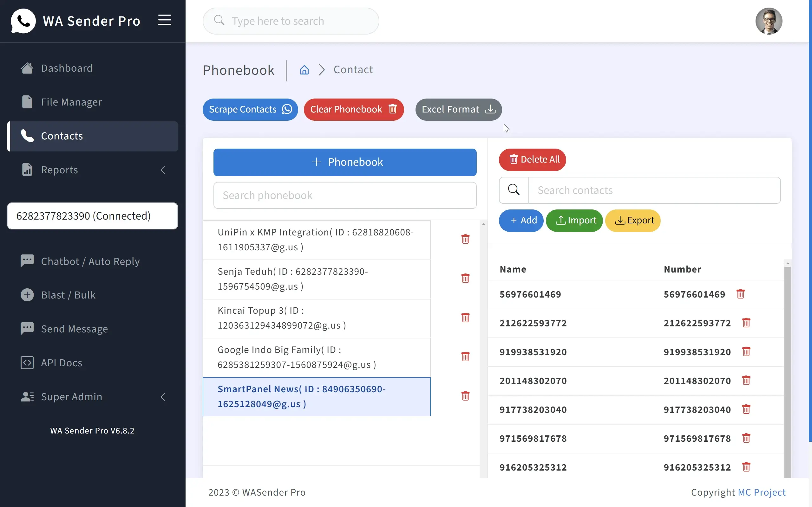Open the Dashboard page
Image resolution: width=812 pixels, height=507 pixels.
click(x=66, y=68)
